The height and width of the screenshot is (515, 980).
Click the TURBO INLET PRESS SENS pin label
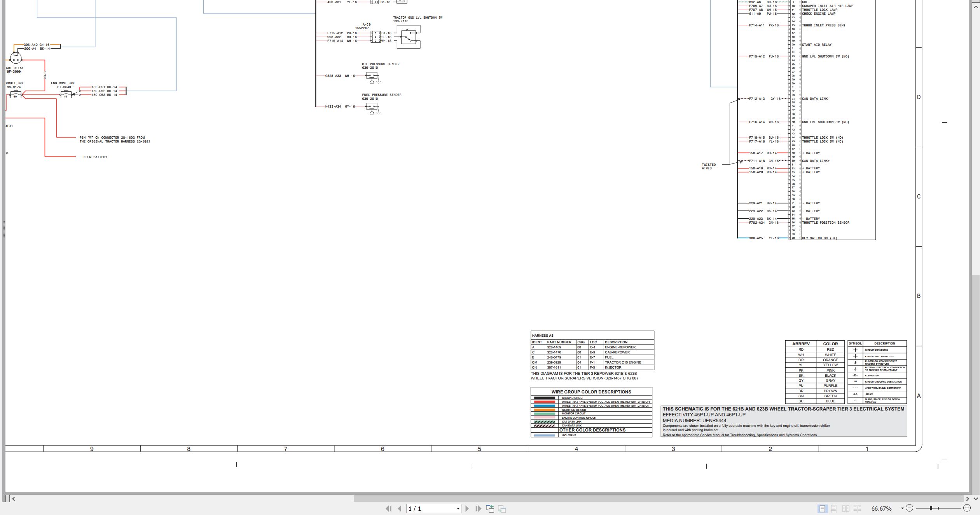pyautogui.click(x=823, y=25)
